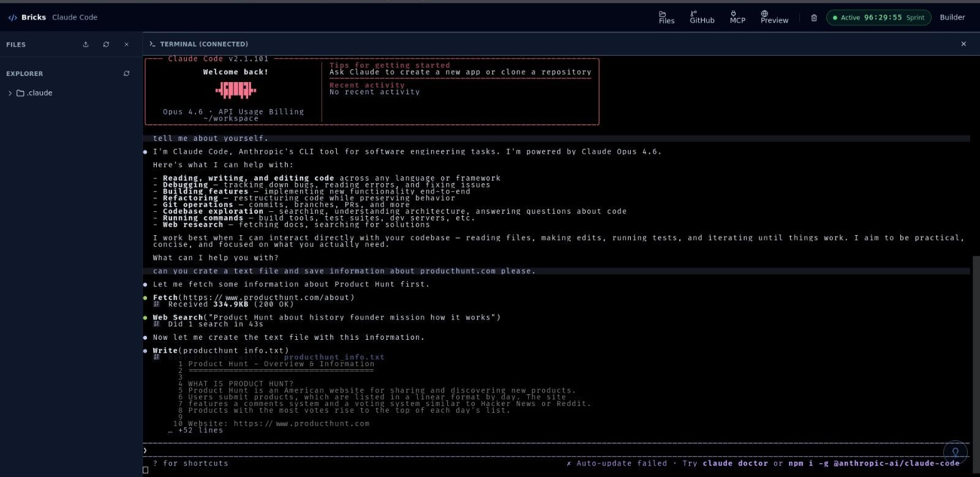Click the lightbulb helper button

[x=956, y=453]
